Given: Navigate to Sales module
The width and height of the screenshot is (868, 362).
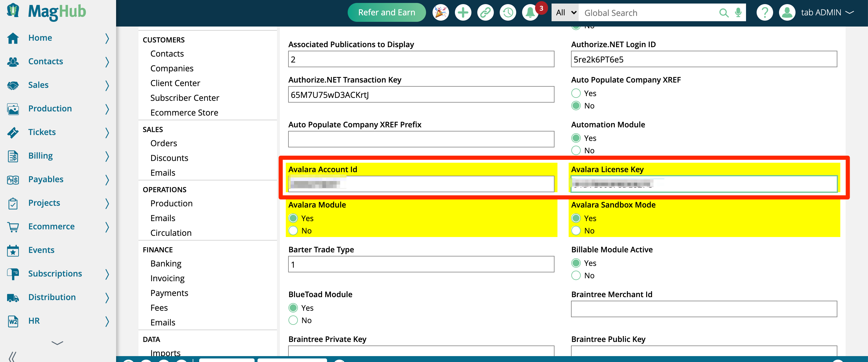Looking at the screenshot, I should tap(38, 85).
